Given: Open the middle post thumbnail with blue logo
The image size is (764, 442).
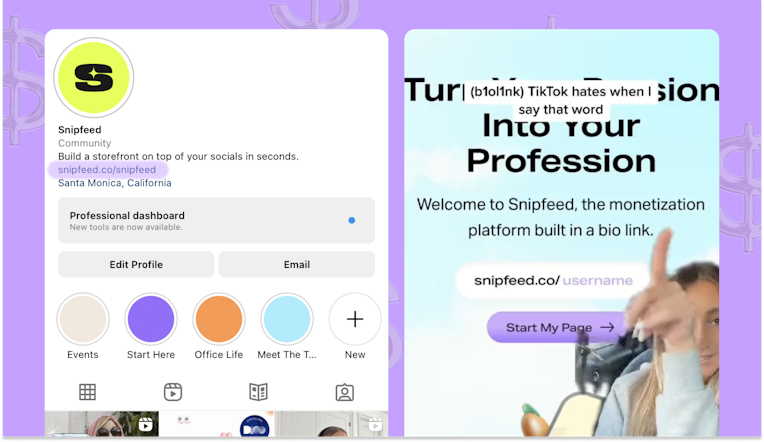Looking at the screenshot, I should pos(216,423).
